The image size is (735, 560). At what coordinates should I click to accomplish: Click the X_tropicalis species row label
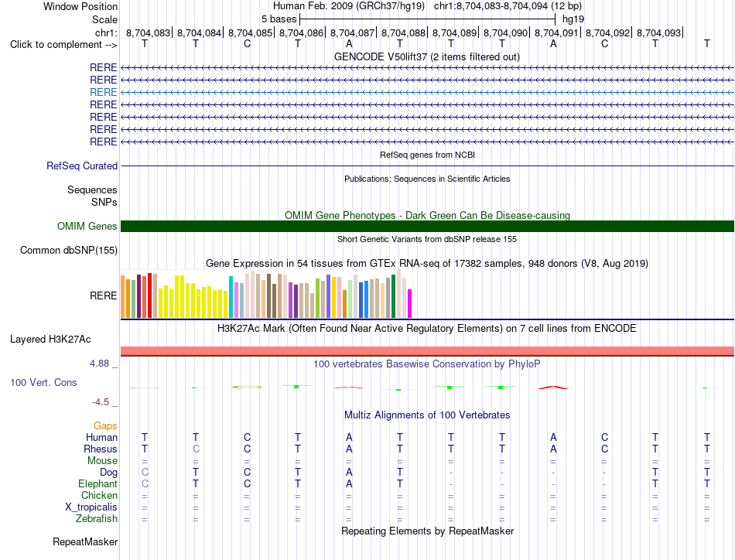click(91, 507)
